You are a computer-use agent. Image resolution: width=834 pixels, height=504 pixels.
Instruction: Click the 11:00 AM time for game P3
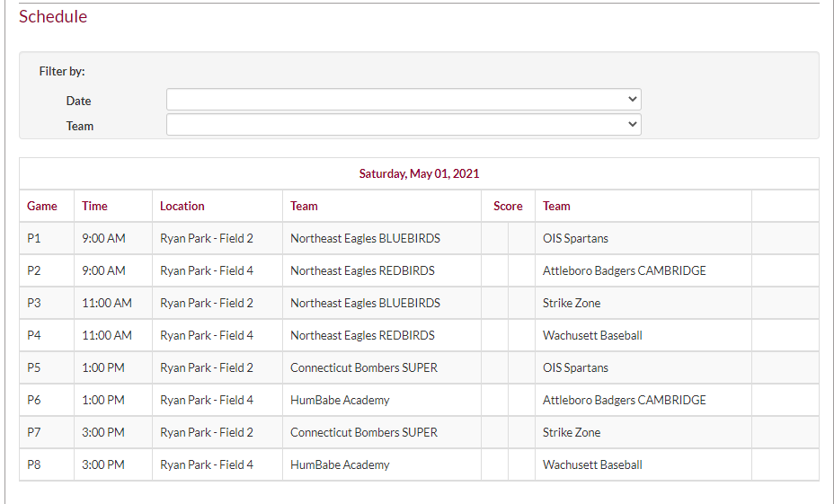(107, 303)
